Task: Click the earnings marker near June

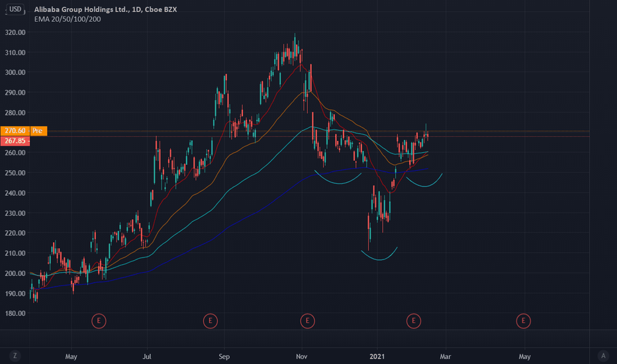Action: 99,321
